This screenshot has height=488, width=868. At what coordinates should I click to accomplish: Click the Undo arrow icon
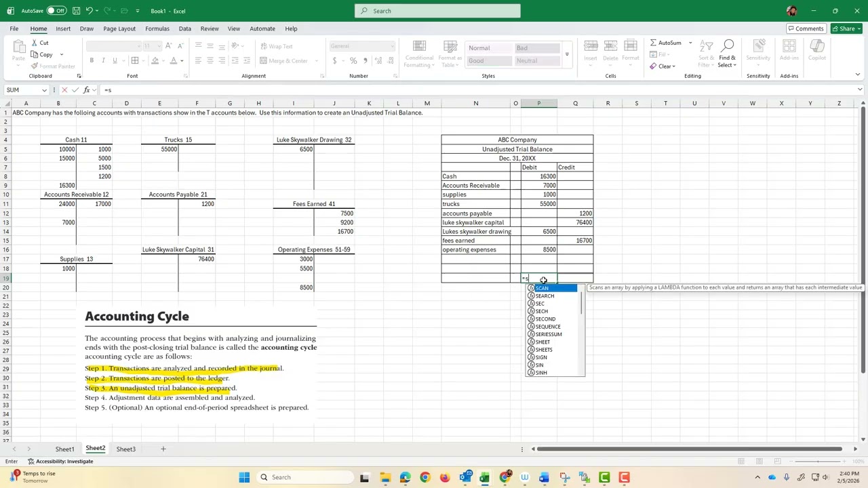coord(89,11)
